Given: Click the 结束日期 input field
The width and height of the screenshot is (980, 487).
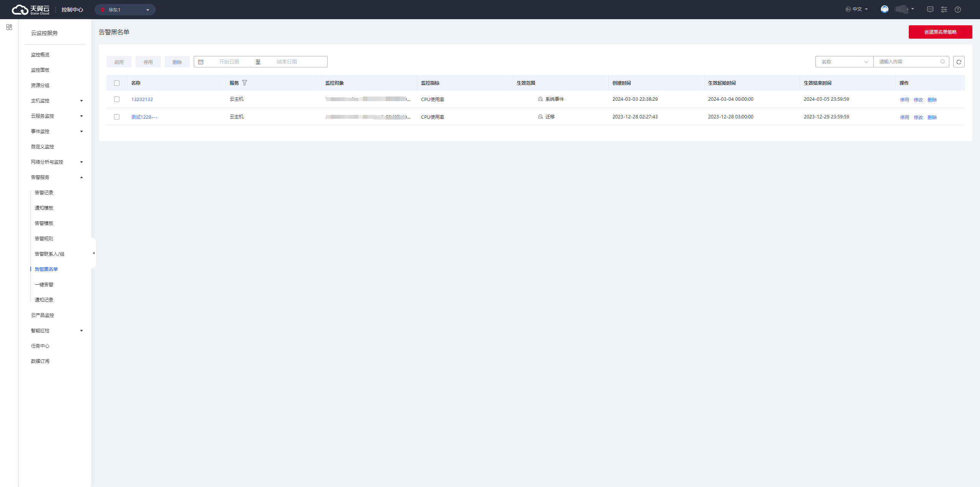Looking at the screenshot, I should pyautogui.click(x=287, y=62).
